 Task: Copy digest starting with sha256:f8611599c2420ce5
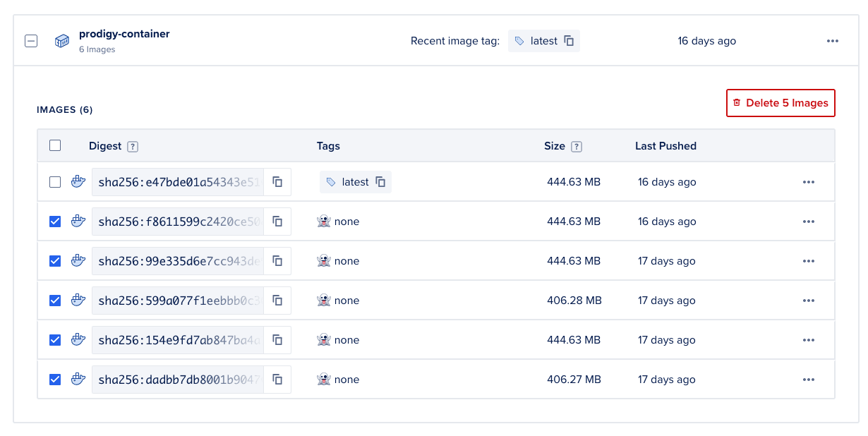pyautogui.click(x=278, y=222)
